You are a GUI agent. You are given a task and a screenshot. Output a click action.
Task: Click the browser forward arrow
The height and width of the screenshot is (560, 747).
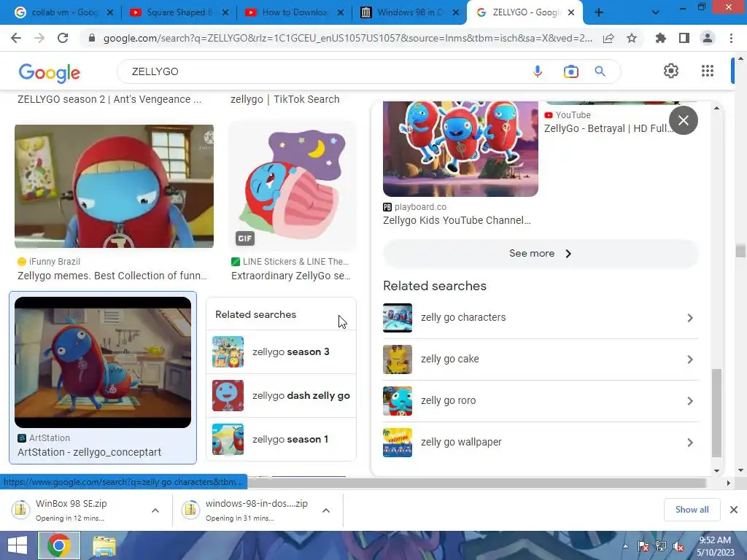pyautogui.click(x=39, y=38)
